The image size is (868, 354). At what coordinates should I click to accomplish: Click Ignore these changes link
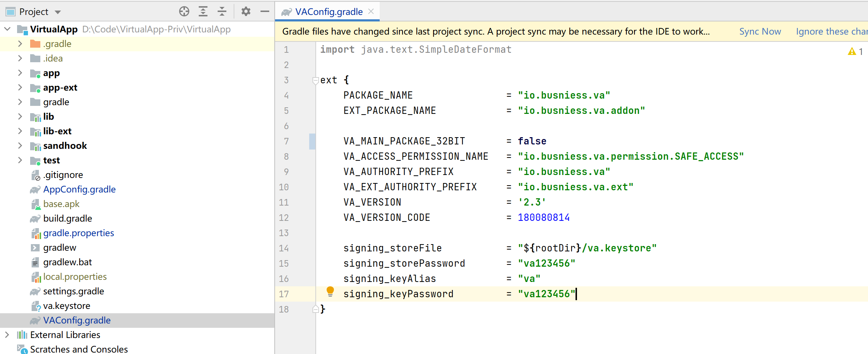(832, 31)
